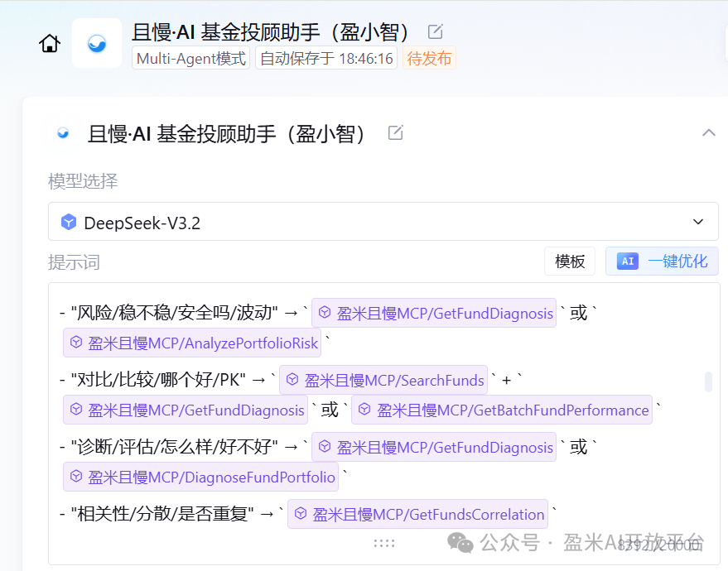728x571 pixels.
Task: Click the home icon top-left
Action: coord(49,43)
